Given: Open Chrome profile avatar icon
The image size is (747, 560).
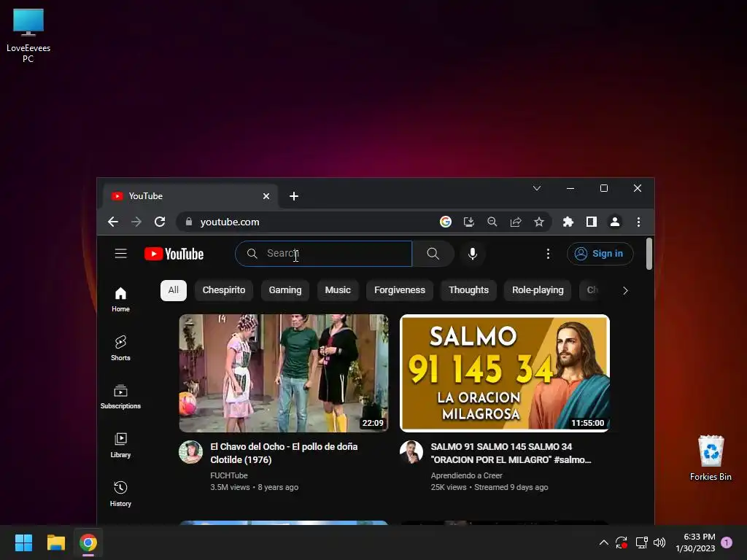Looking at the screenshot, I should (x=615, y=222).
